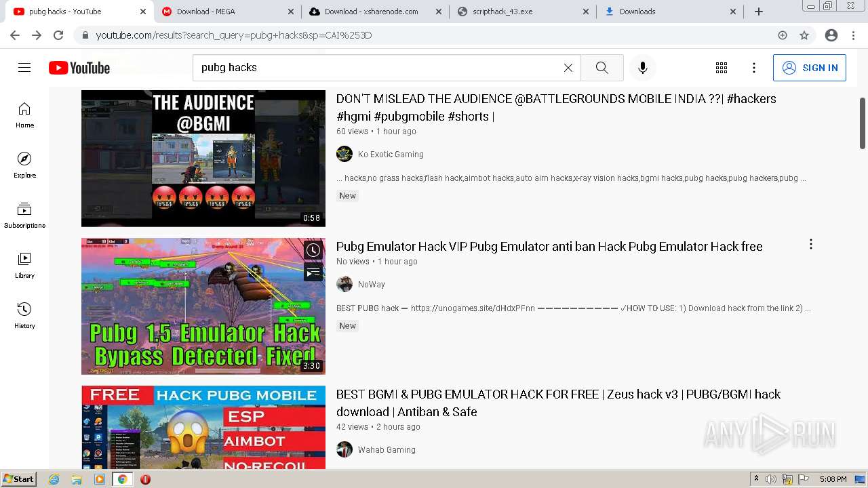Click the 'New' badge under Ko Exotic Gaming video
868x488 pixels.
(347, 195)
